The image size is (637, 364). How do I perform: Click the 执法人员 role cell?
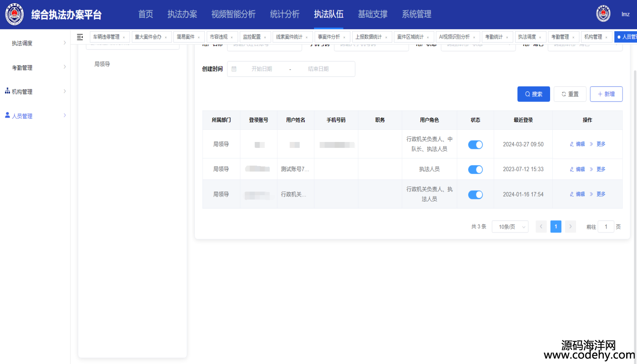click(x=430, y=169)
